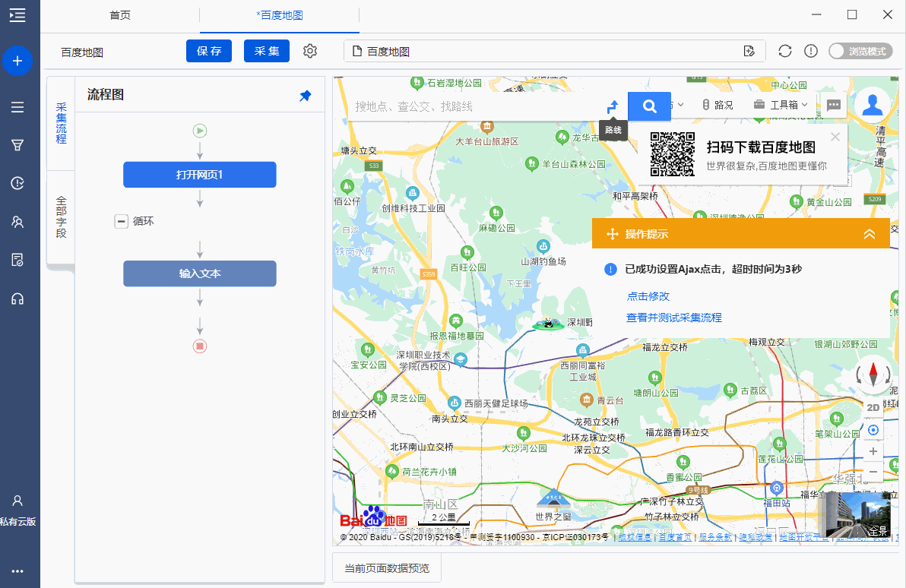Click the blue map search magnifier button

pos(649,106)
